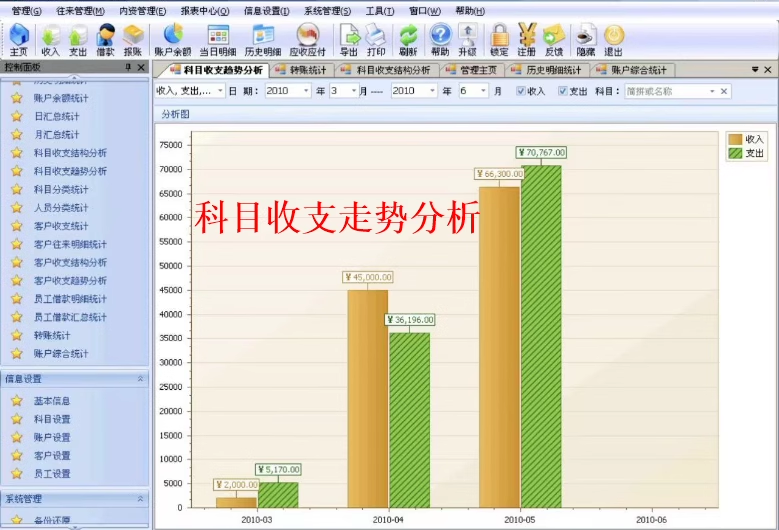Click the ¥70,767.00 expense bar label
The height and width of the screenshot is (530, 779).
coord(541,152)
